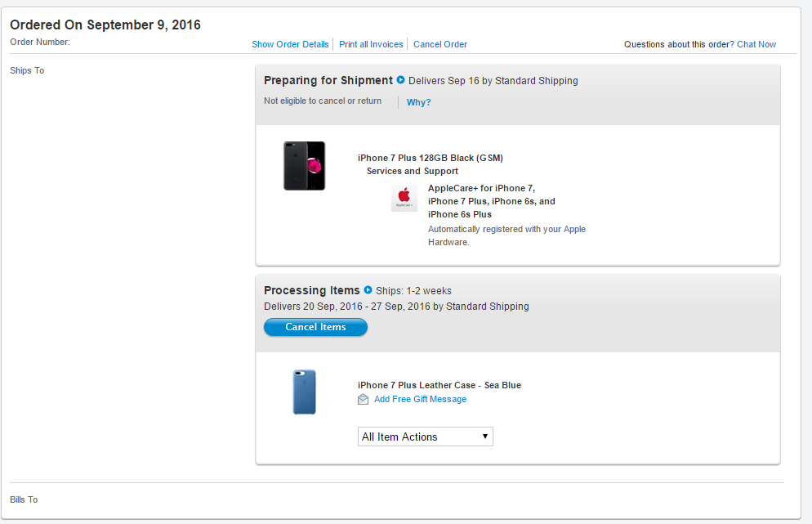Click the Cancel Order link
This screenshot has height=524, width=812.
tap(440, 44)
